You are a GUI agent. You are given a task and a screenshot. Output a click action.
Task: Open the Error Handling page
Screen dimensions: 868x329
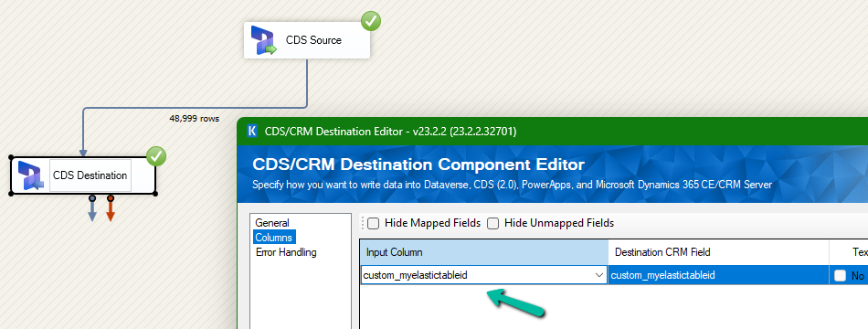pyautogui.click(x=286, y=252)
